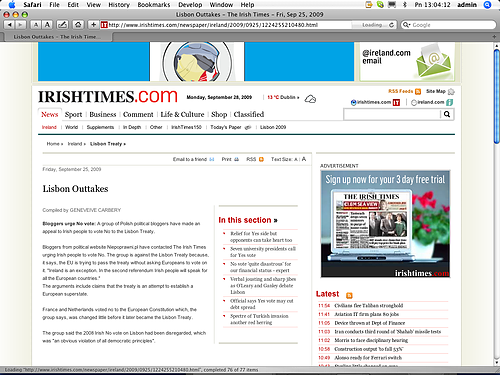Open 'In this section' heading link
This screenshot has width=500, height=375.
[248, 220]
